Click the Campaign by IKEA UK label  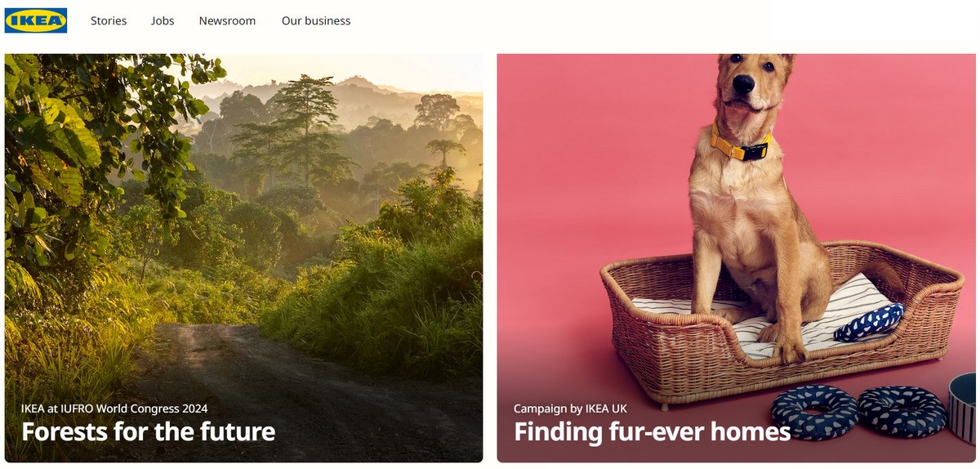coord(570,408)
